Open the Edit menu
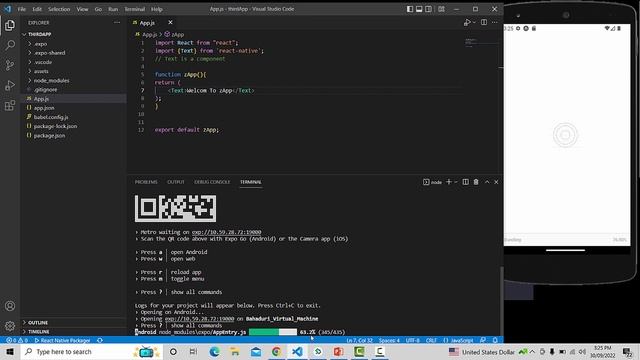 tap(37, 9)
